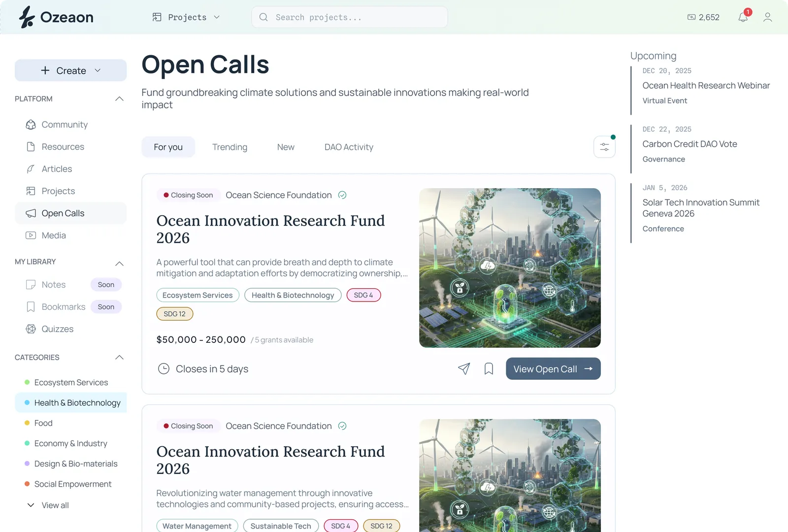Open Resources in the sidebar
The height and width of the screenshot is (532, 788).
pos(71,147)
